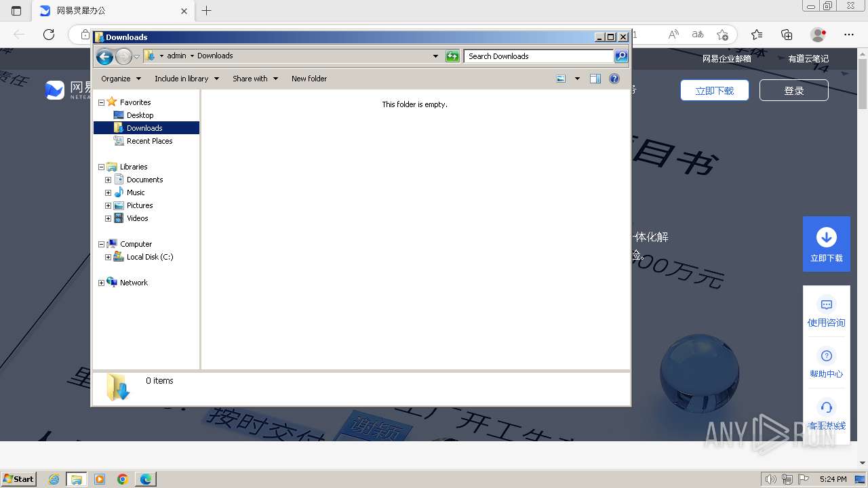The image size is (868, 488).
Task: Click the Explorer Forward arrow button
Action: coord(123,57)
